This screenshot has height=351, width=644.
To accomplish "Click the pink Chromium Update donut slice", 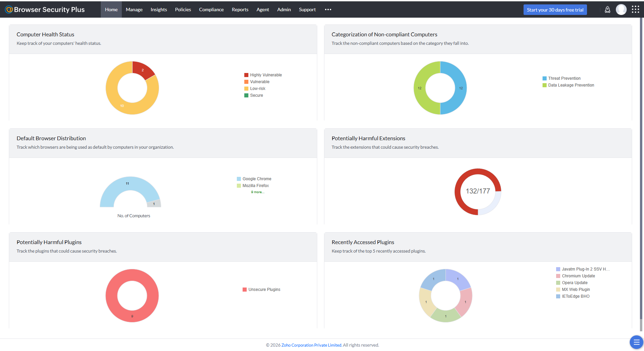I will click(x=465, y=302).
